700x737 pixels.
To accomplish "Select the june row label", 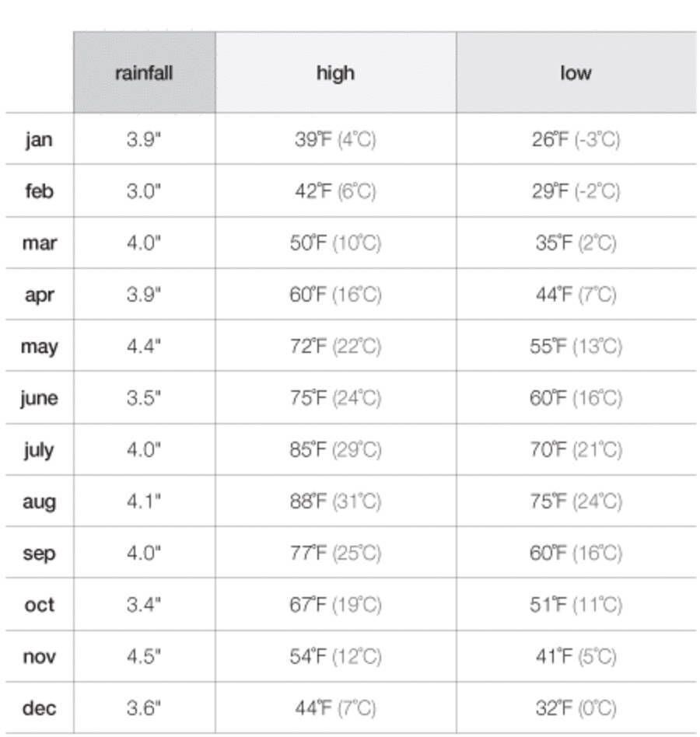I will pyautogui.click(x=39, y=398).
